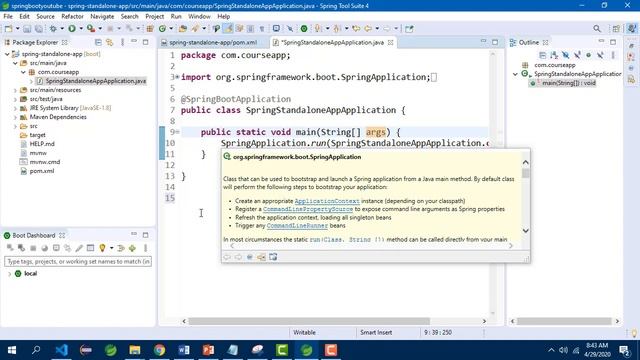The image size is (640, 360).
Task: Open the File menu
Action: [x=8, y=16]
